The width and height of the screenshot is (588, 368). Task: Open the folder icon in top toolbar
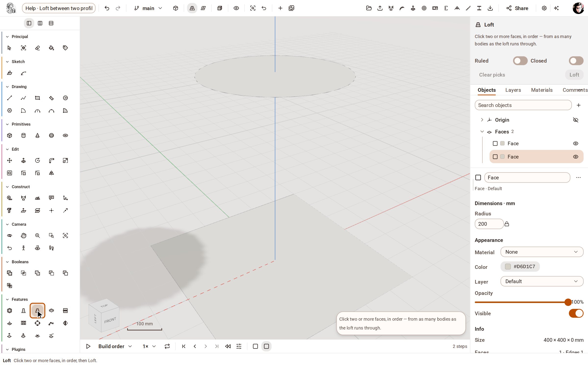(369, 8)
